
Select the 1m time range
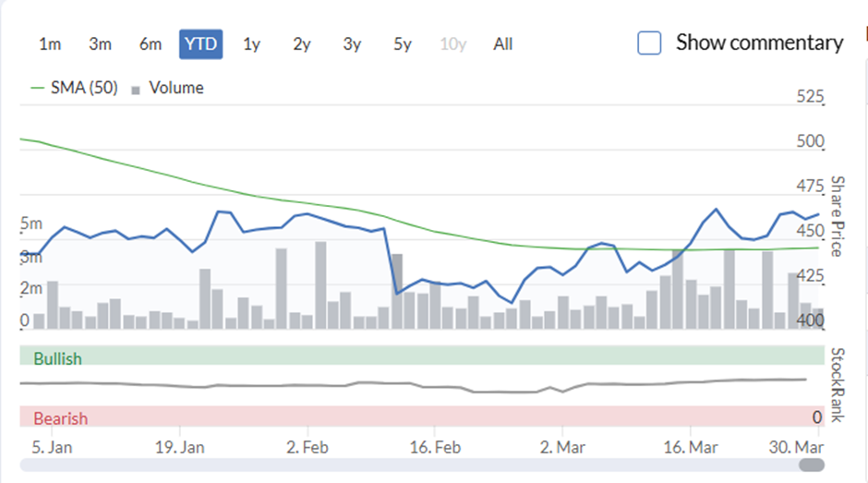[x=50, y=43]
